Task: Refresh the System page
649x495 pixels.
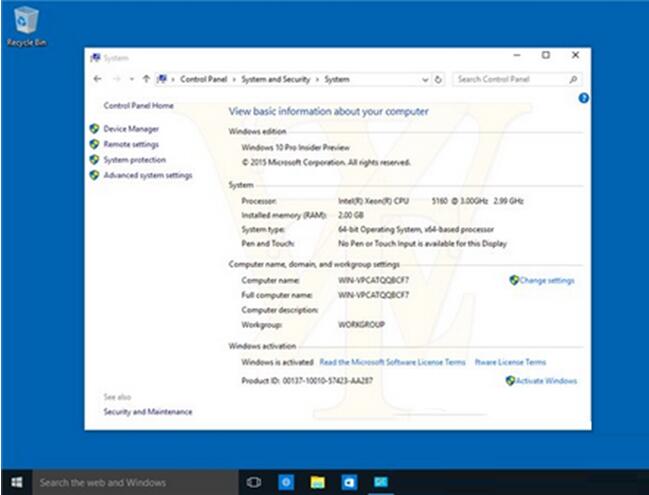Action: 438,79
